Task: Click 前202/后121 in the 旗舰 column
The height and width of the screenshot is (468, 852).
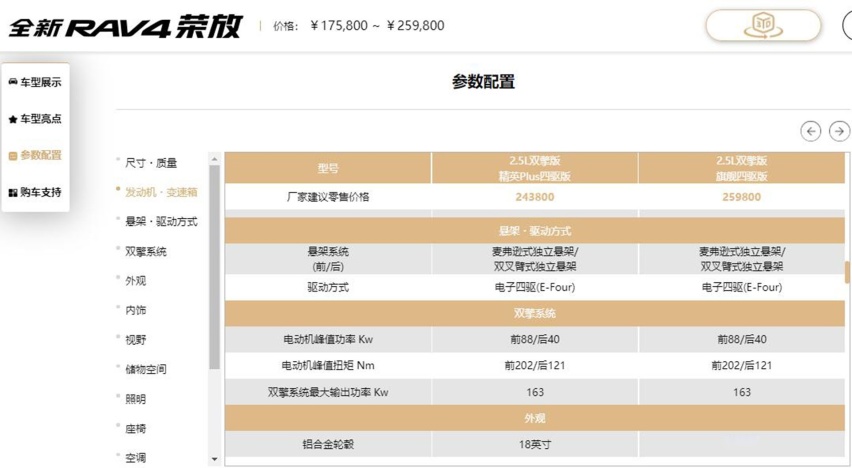Action: (x=742, y=365)
